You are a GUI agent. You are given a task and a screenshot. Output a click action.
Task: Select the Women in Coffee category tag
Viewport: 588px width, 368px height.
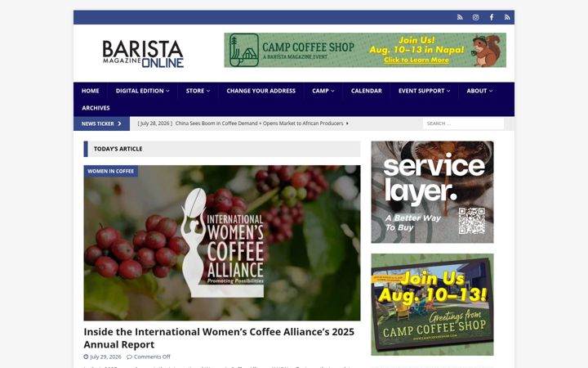click(110, 171)
